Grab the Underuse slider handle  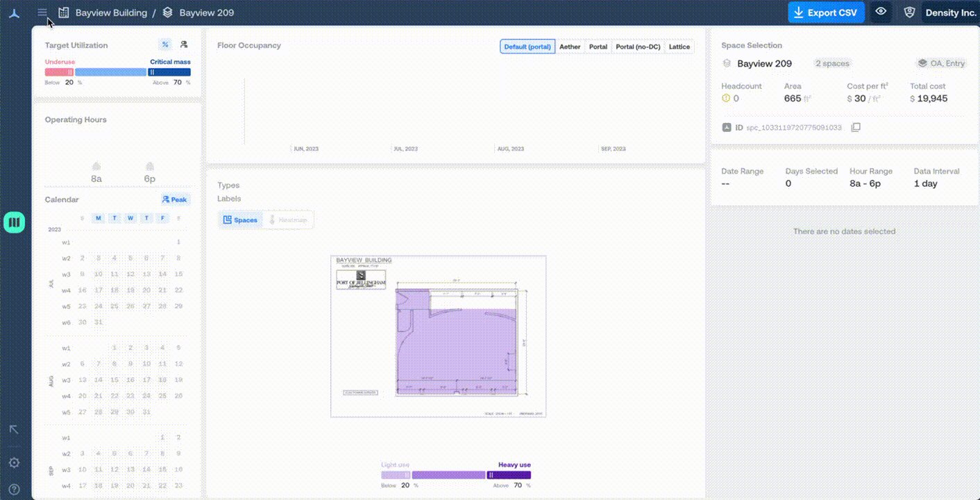71,72
